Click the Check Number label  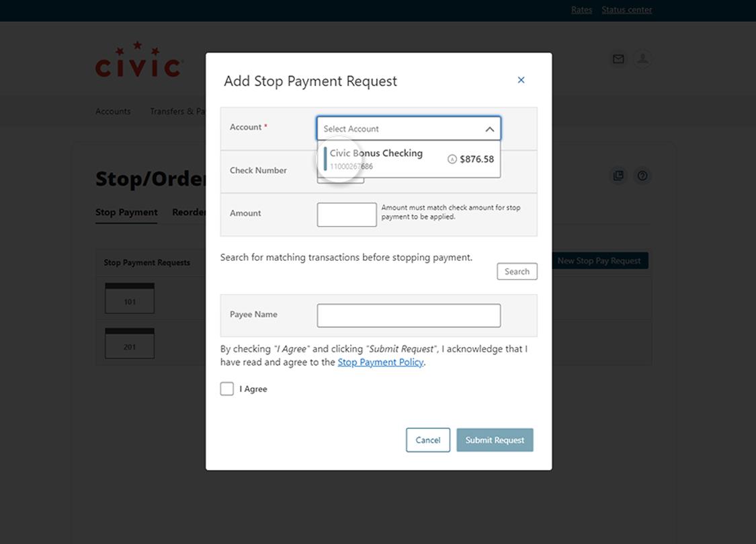click(x=258, y=170)
